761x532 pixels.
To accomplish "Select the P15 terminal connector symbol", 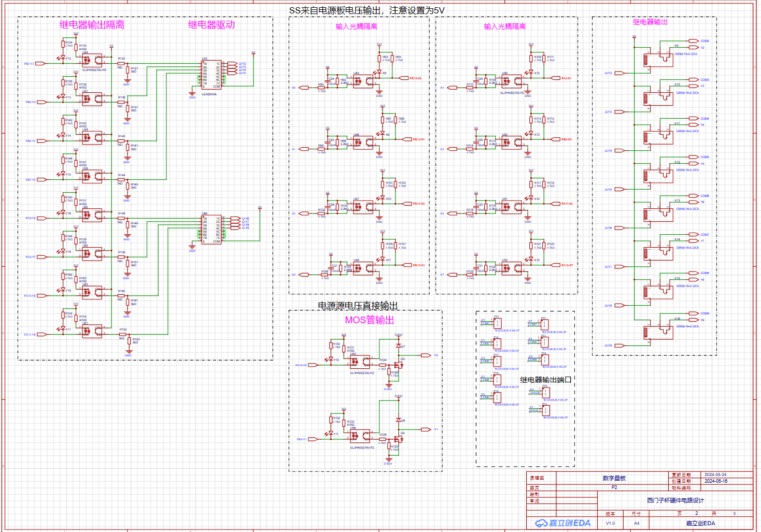I will click(x=497, y=323).
